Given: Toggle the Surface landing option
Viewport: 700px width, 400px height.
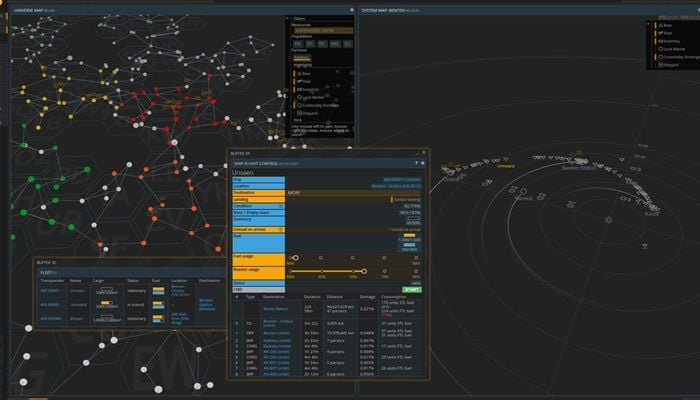Looking at the screenshot, I should pyautogui.click(x=406, y=200).
